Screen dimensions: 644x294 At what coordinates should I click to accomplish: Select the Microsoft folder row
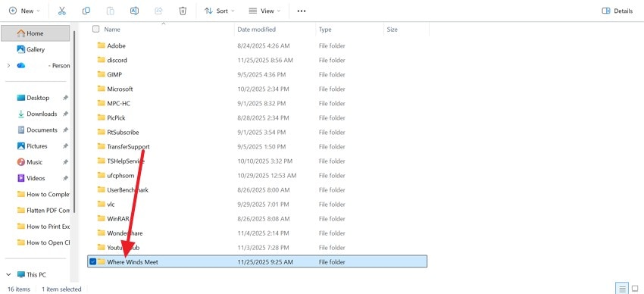(x=257, y=89)
